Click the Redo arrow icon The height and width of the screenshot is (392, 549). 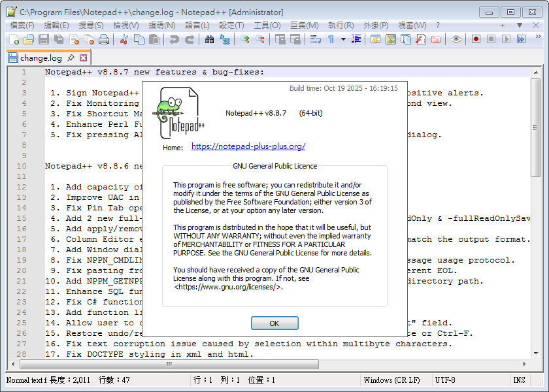190,39
